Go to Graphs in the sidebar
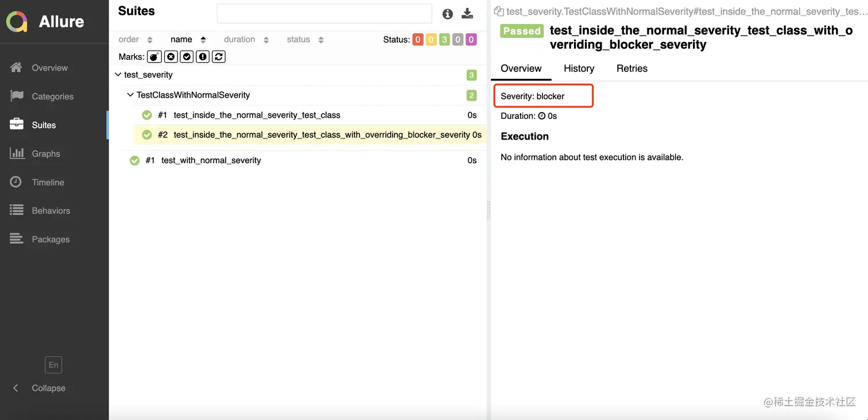This screenshot has height=420, width=868. point(46,154)
